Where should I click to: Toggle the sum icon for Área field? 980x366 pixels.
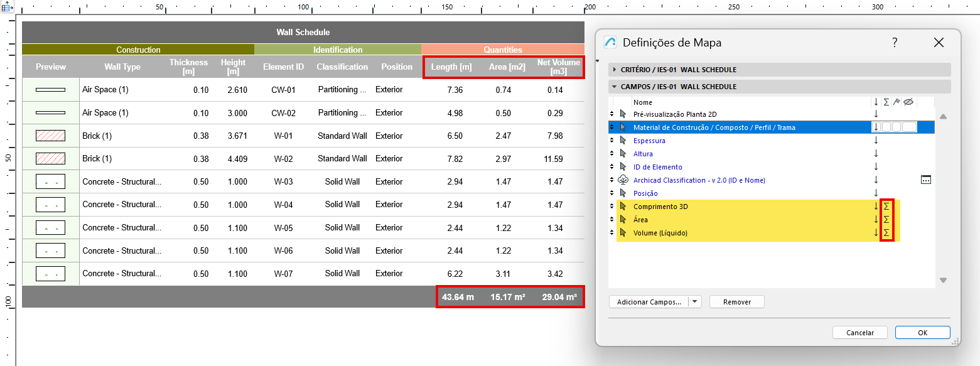tap(886, 220)
